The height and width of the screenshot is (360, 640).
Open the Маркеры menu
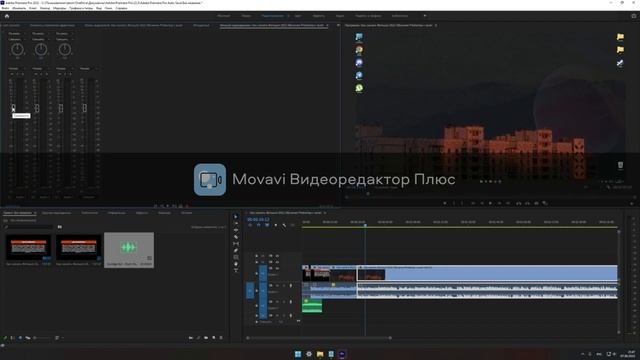tap(60, 8)
